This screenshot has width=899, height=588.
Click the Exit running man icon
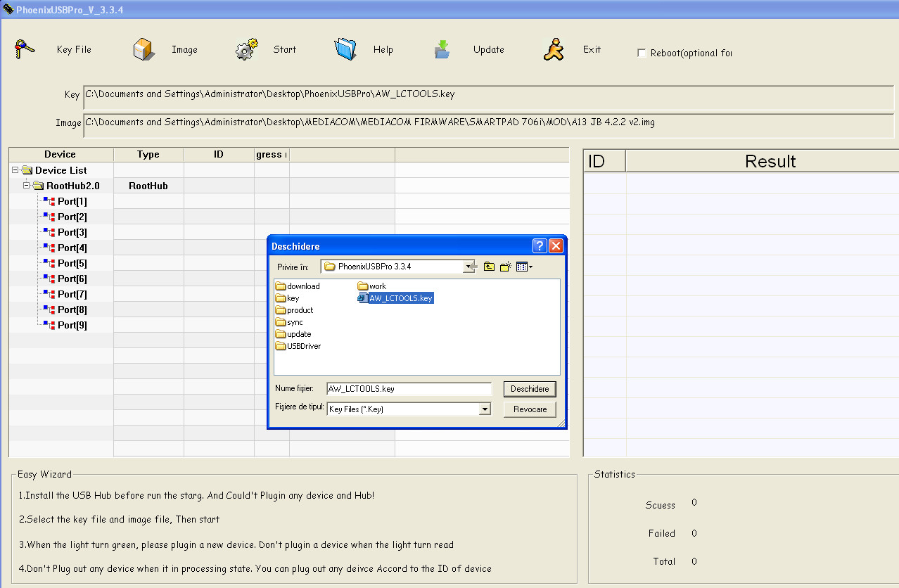(x=554, y=49)
